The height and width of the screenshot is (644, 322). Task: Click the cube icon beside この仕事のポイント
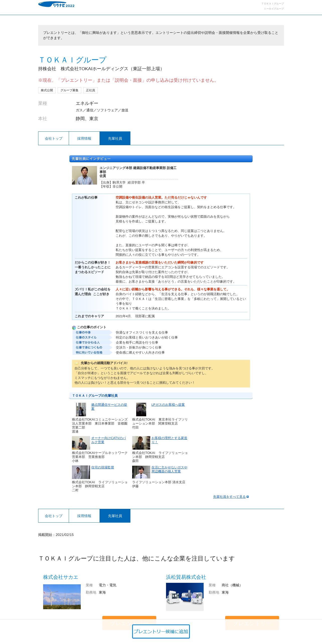74,328
